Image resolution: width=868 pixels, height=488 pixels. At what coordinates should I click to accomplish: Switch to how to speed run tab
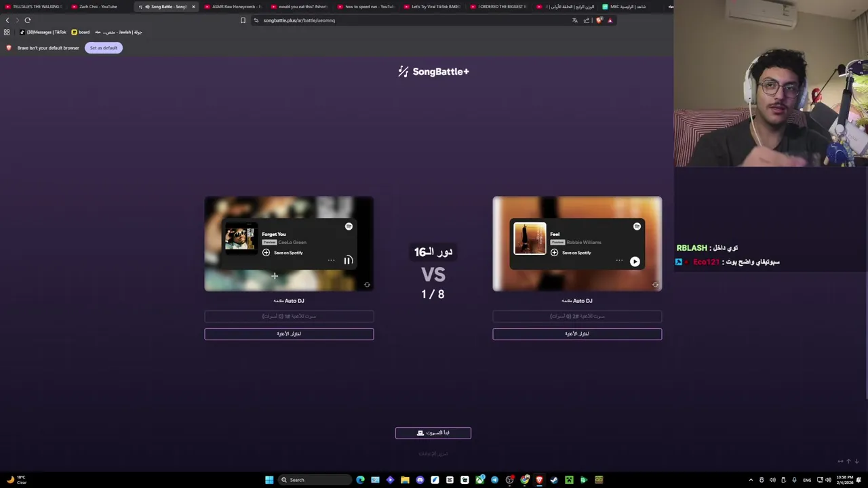[365, 7]
